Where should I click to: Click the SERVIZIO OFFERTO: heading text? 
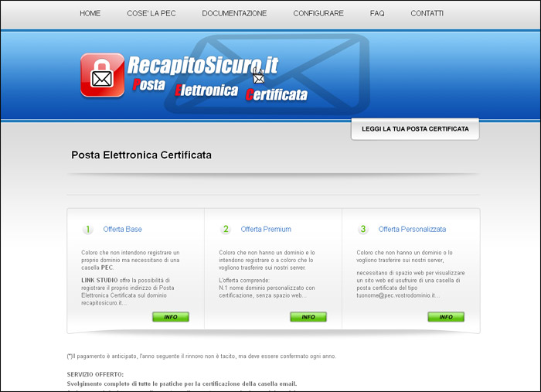(95, 374)
